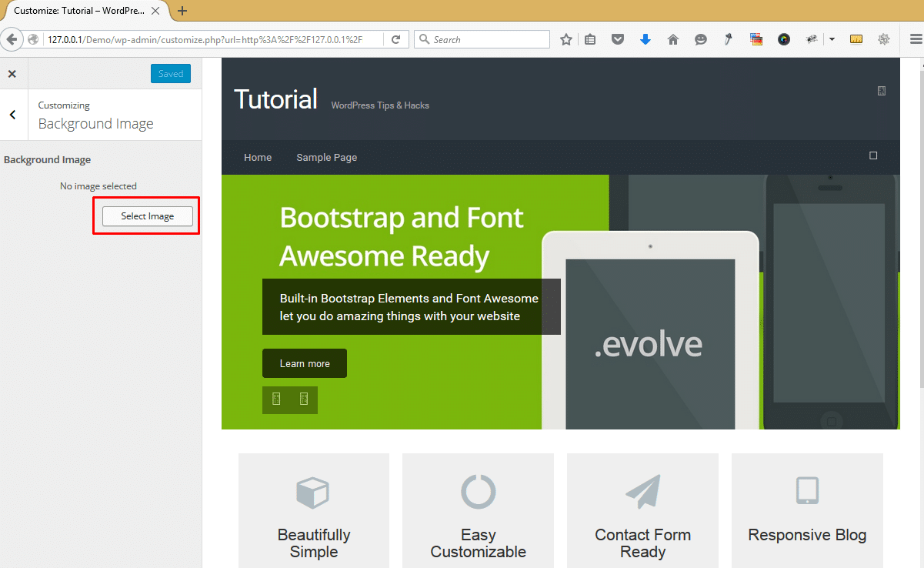
Task: Go to the next slide in the carousel
Action: [x=304, y=399]
